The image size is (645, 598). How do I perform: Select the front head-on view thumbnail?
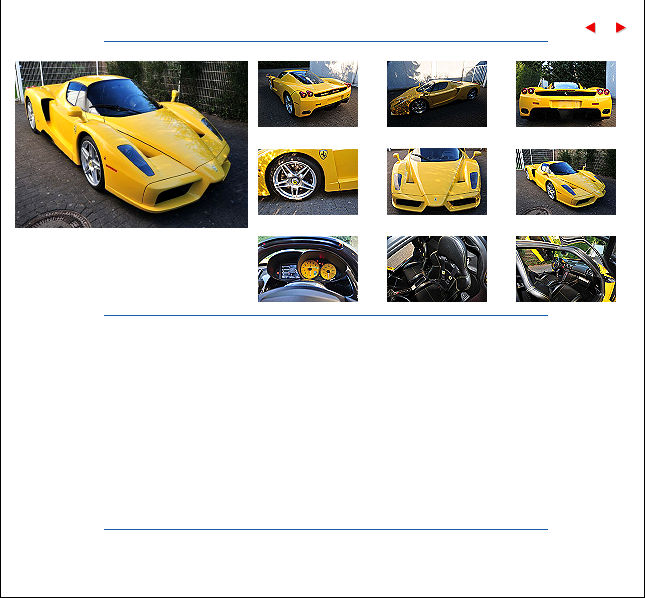coord(437,182)
